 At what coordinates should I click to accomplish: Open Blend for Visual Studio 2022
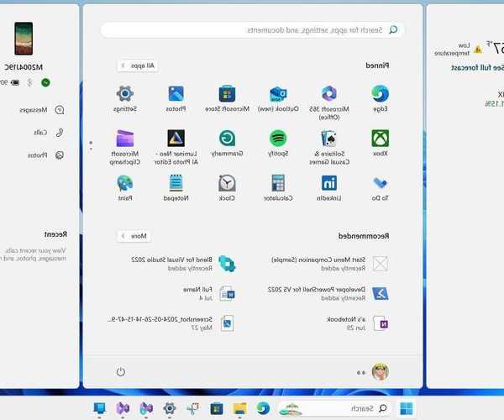pos(183,264)
